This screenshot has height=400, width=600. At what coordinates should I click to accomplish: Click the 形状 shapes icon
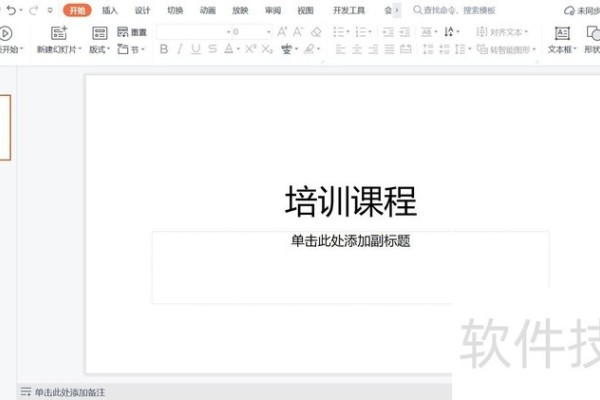tap(593, 34)
